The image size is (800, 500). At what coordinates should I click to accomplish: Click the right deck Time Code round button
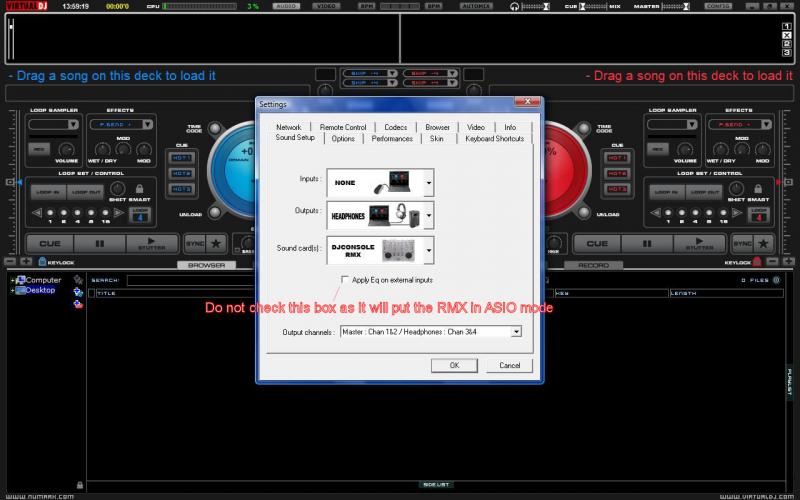584,128
